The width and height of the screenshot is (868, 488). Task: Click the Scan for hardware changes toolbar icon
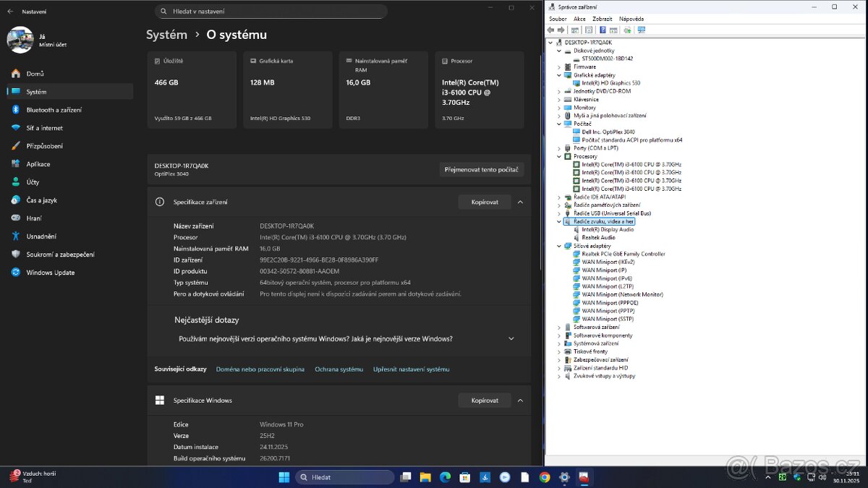click(x=641, y=30)
